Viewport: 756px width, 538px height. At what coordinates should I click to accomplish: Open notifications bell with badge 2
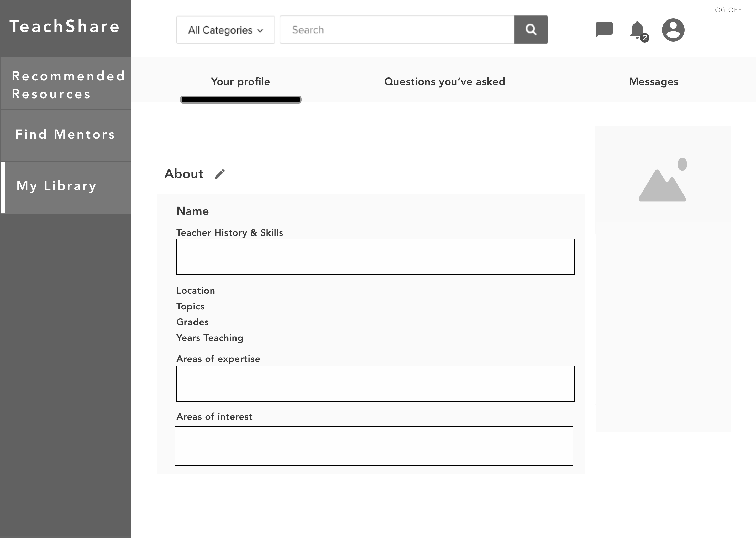pyautogui.click(x=638, y=31)
